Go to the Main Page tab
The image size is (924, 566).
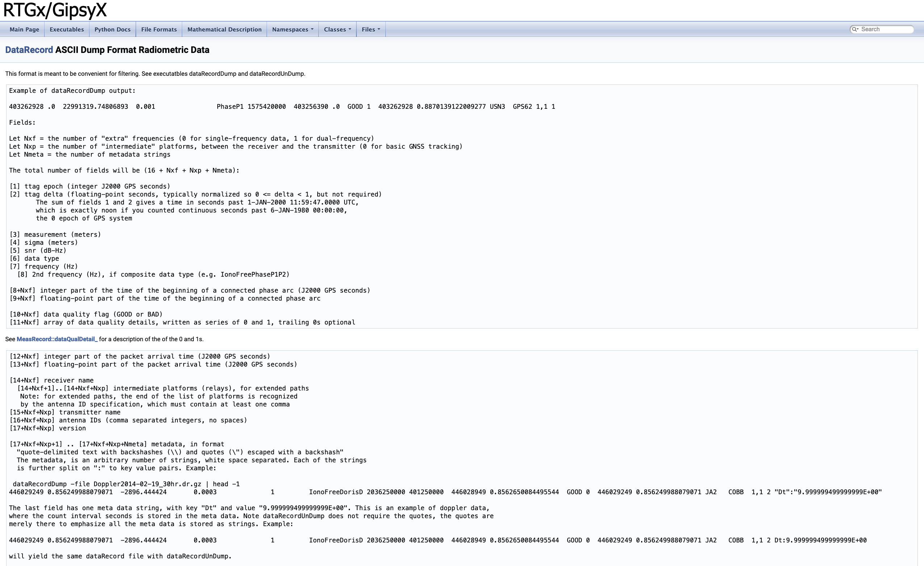pyautogui.click(x=24, y=29)
